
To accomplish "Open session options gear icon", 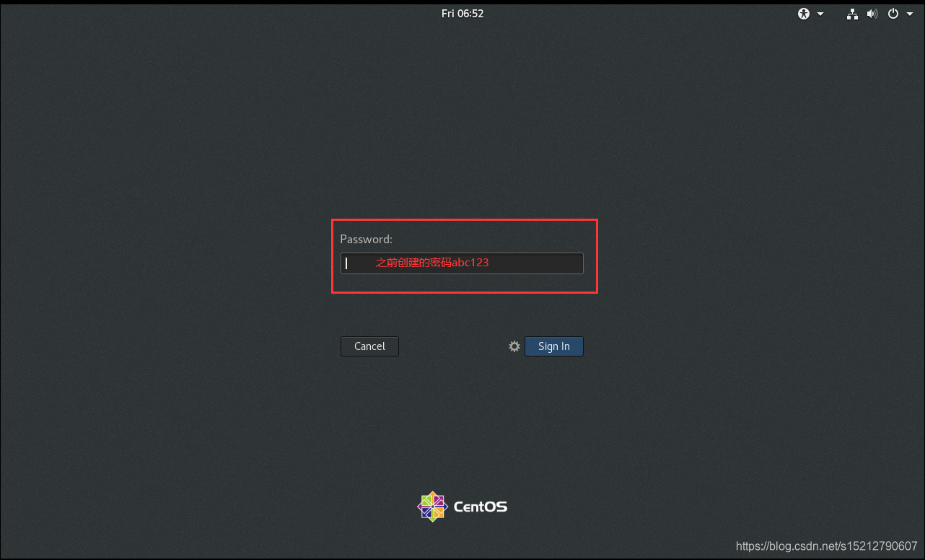I will point(514,346).
